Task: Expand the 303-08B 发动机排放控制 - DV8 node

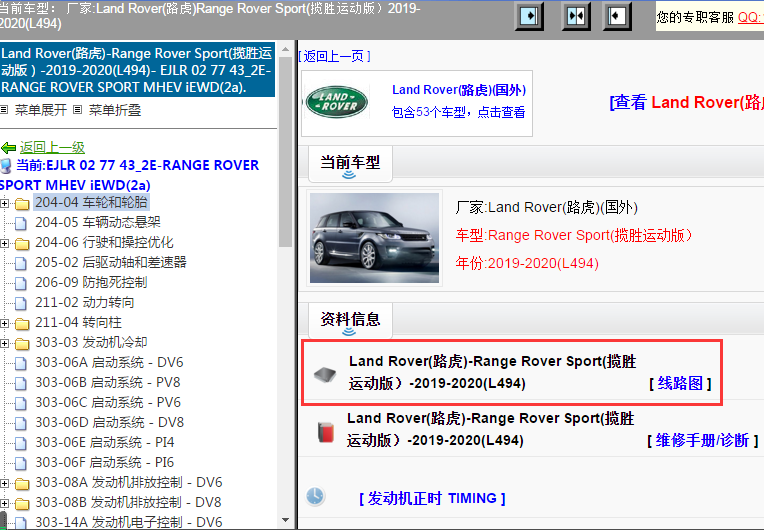Action: pyautogui.click(x=4, y=503)
